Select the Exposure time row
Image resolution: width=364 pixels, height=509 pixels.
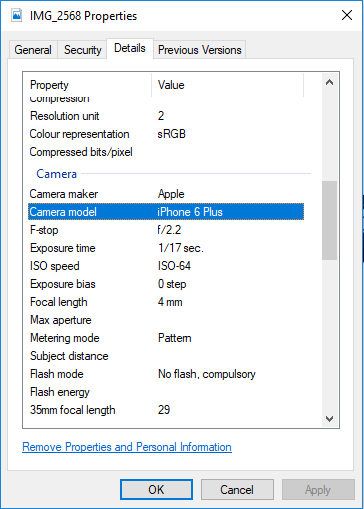pyautogui.click(x=166, y=248)
